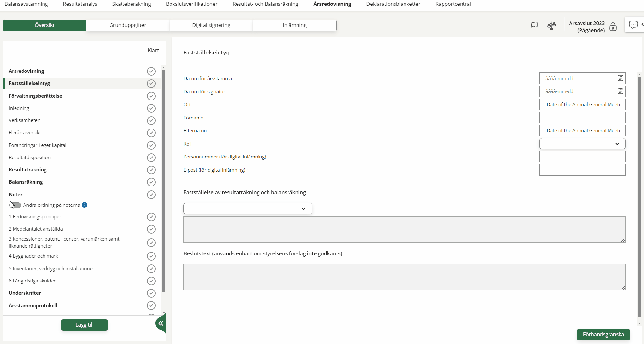
Task: Open calendar picker for Datum för signatur
Action: (x=620, y=91)
